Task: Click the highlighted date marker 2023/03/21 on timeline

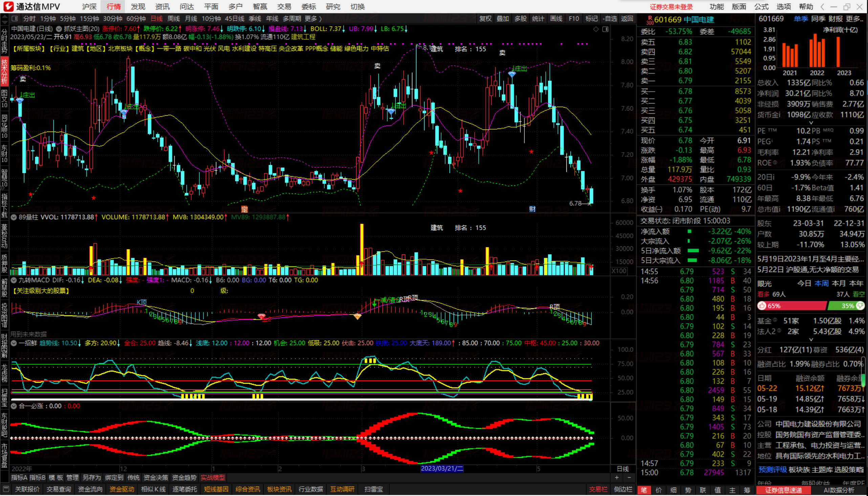Action: [442, 469]
